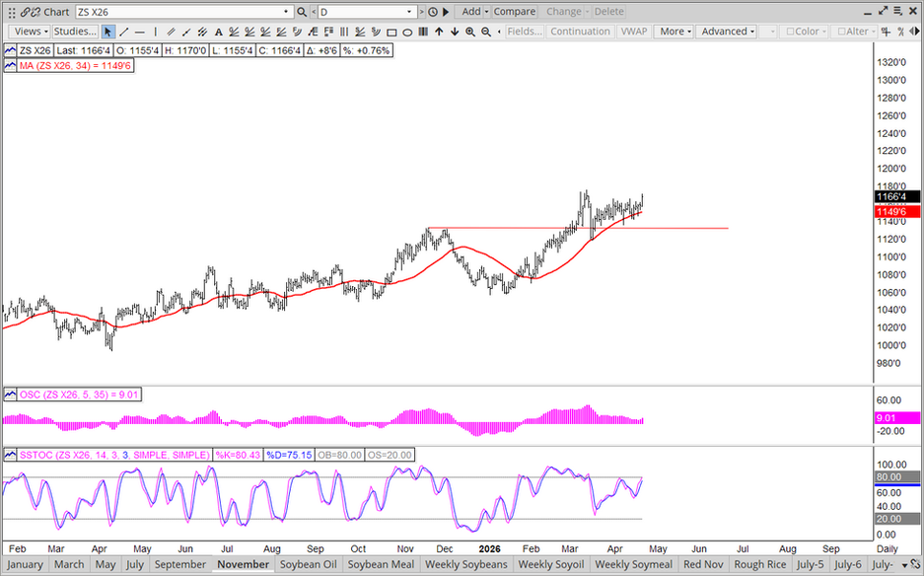
Task: Click the %D=75.15 value
Action: tap(289, 455)
